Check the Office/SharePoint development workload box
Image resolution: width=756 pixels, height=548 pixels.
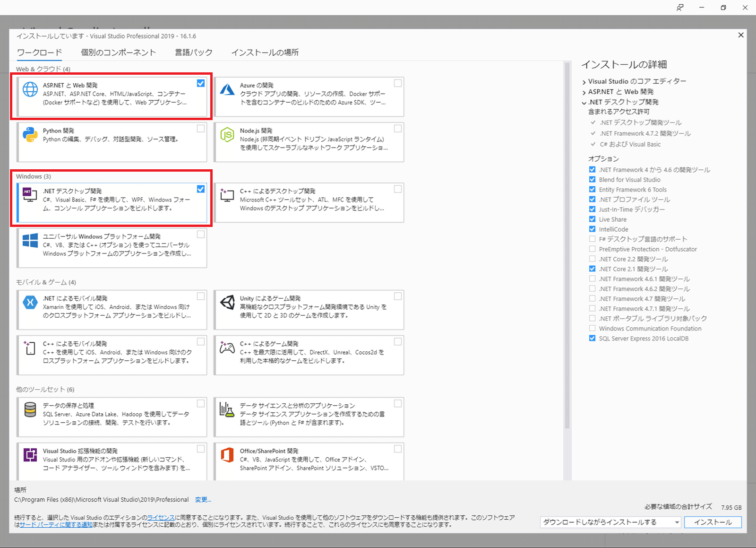[x=398, y=449]
